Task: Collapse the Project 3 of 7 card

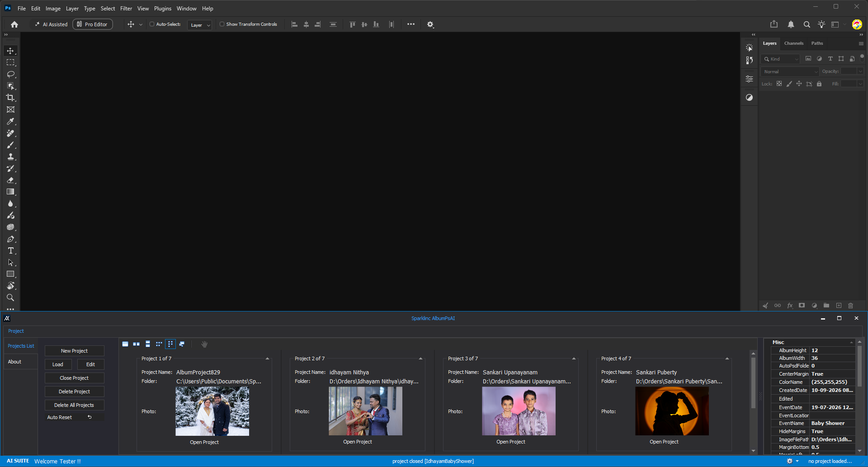Action: pyautogui.click(x=574, y=359)
